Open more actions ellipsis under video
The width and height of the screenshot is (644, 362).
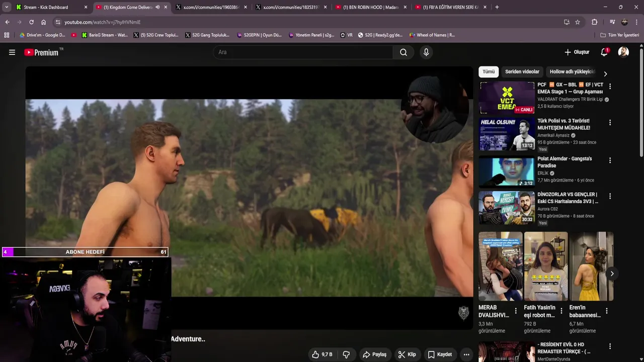pyautogui.click(x=466, y=354)
